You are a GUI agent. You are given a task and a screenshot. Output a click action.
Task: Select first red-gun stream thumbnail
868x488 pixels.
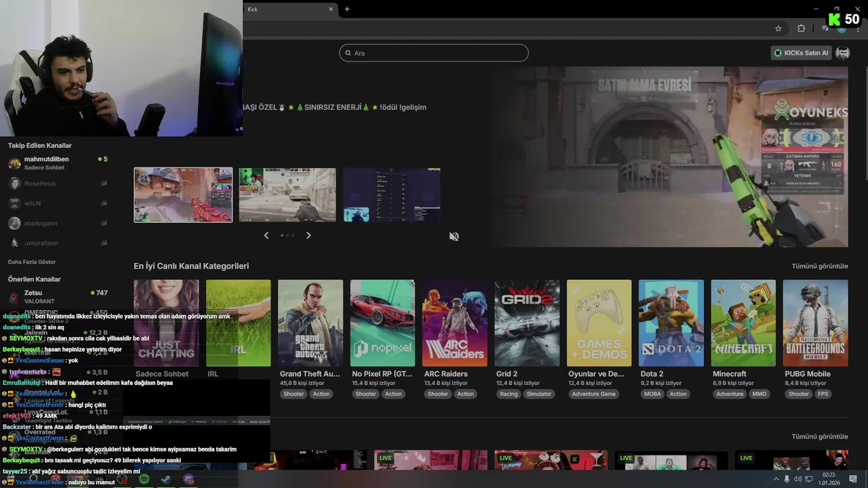tap(183, 195)
